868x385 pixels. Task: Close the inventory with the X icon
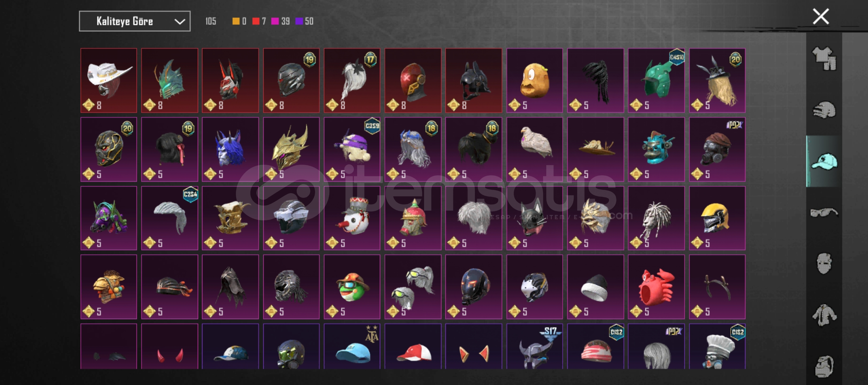tap(821, 16)
